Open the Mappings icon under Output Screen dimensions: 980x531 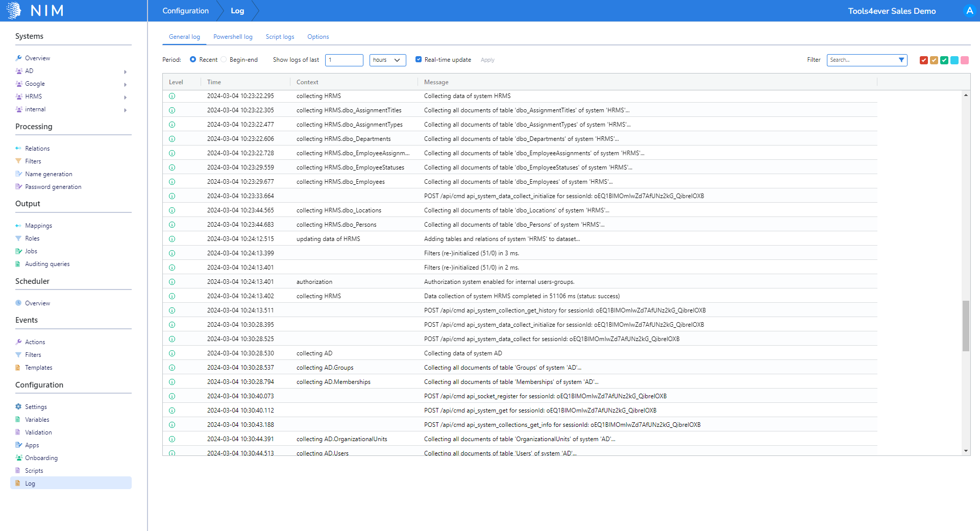19,225
